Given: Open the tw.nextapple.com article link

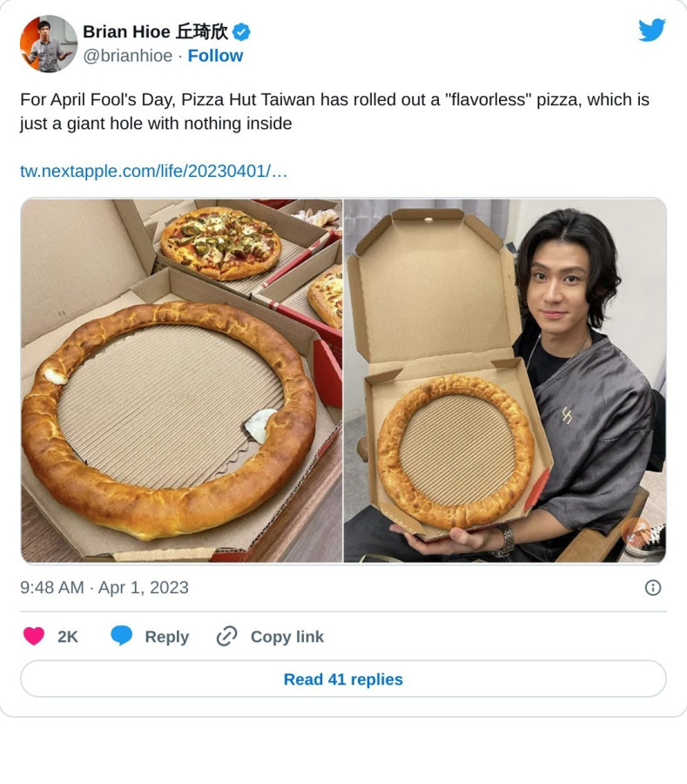Looking at the screenshot, I should point(153,171).
